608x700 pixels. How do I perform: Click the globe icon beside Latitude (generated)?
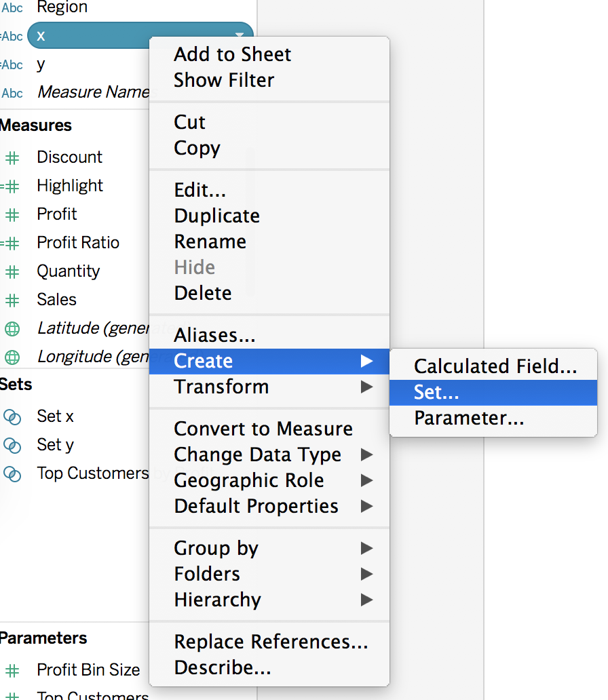tap(12, 329)
